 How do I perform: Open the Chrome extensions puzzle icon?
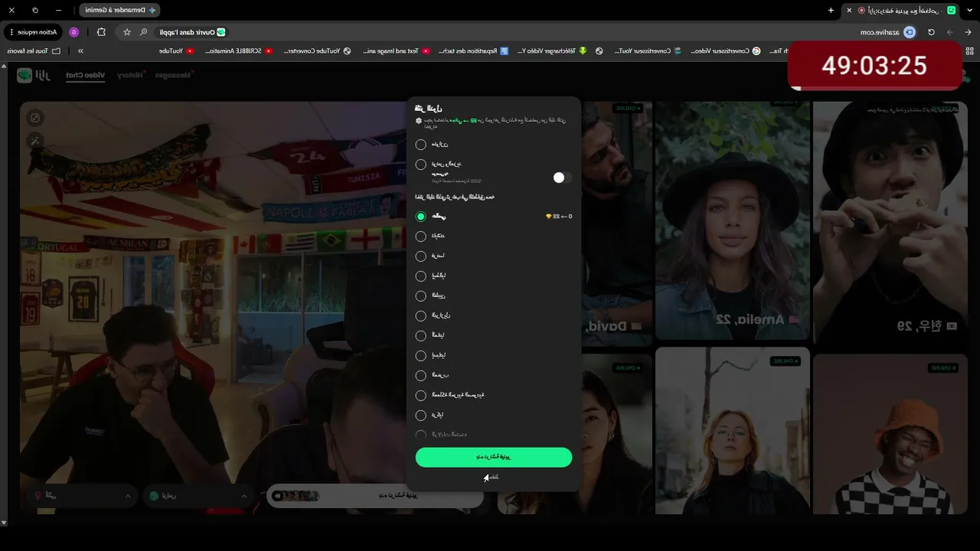coord(101,32)
